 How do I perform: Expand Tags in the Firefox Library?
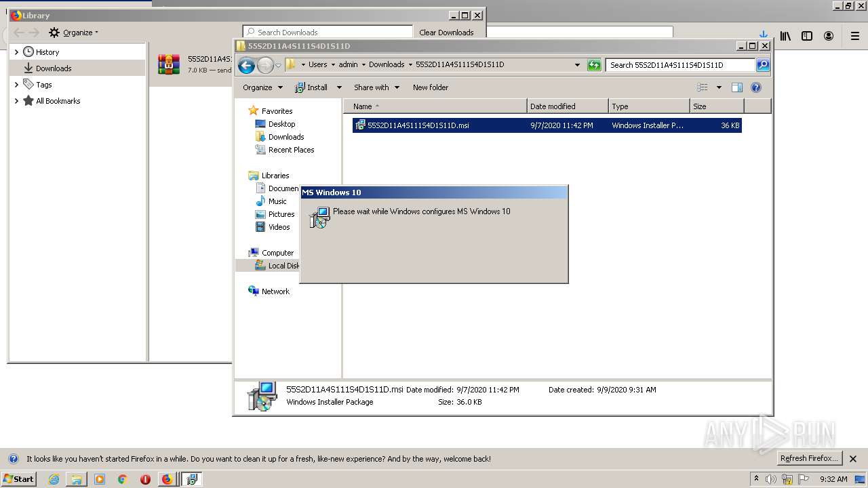click(x=16, y=85)
